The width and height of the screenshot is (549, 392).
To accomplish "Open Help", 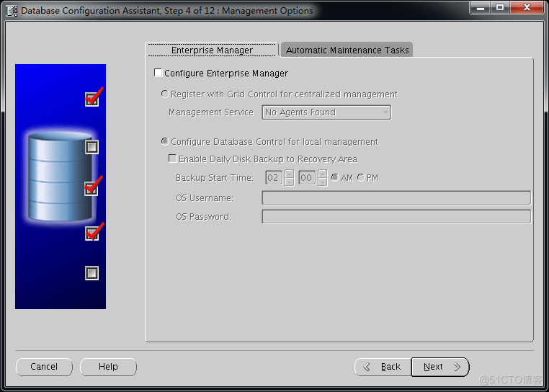I will [x=108, y=367].
